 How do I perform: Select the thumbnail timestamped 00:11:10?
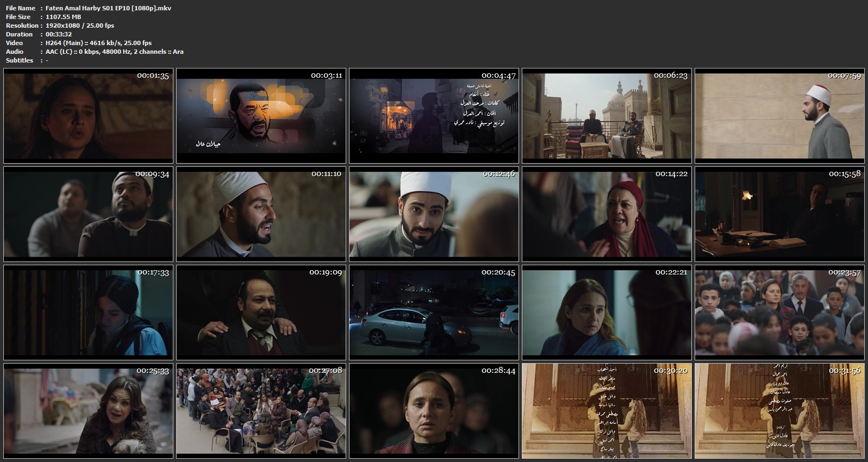tap(261, 214)
